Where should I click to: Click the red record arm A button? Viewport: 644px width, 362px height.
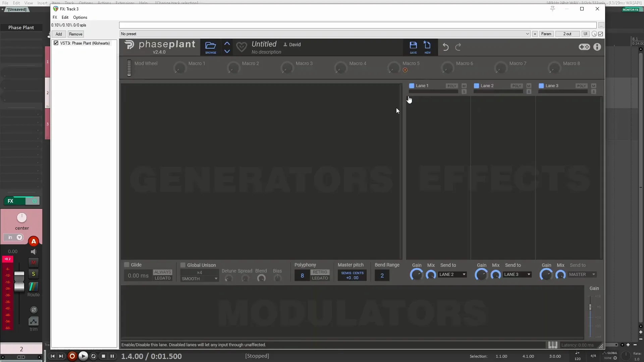[x=34, y=241]
